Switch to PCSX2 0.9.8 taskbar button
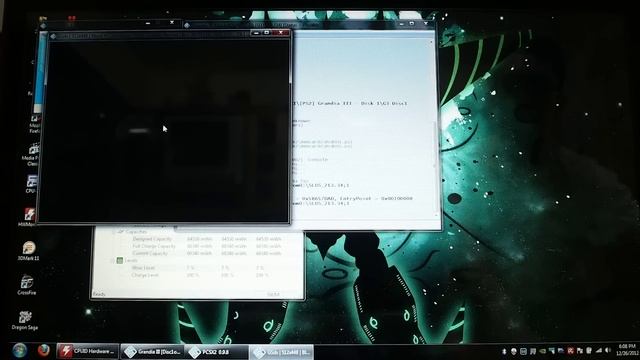This screenshot has width=640, height=360. click(x=216, y=352)
